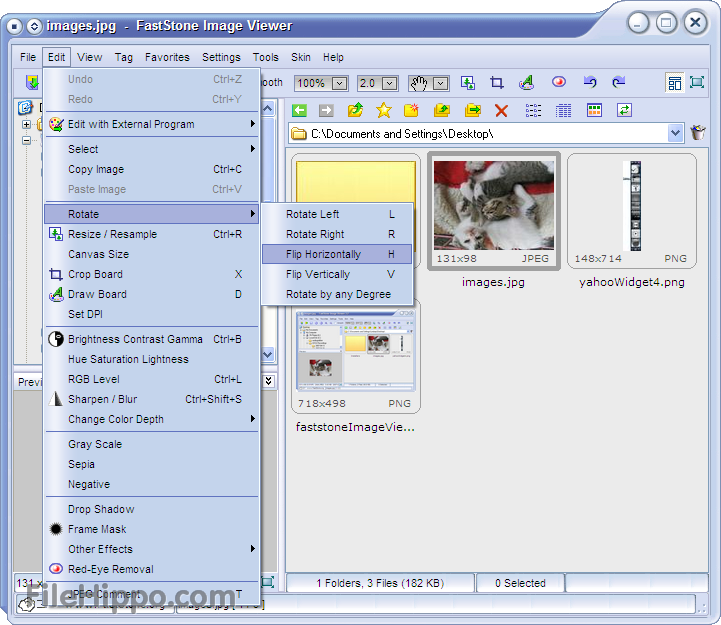This screenshot has height=625, width=721.
Task: Click the hand pan tool icon
Action: point(419,83)
